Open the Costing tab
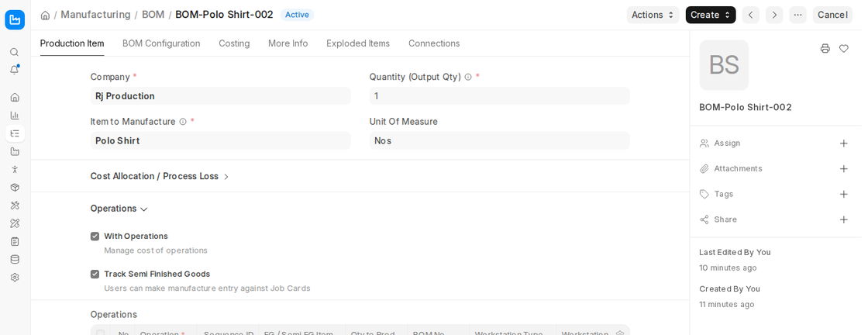Viewport: 868px width, 335px height. [x=234, y=43]
